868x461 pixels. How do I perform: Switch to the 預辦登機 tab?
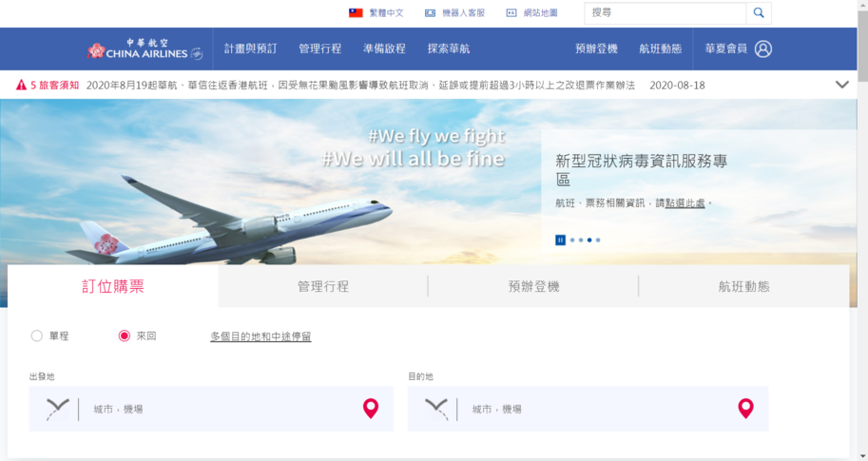coord(533,286)
